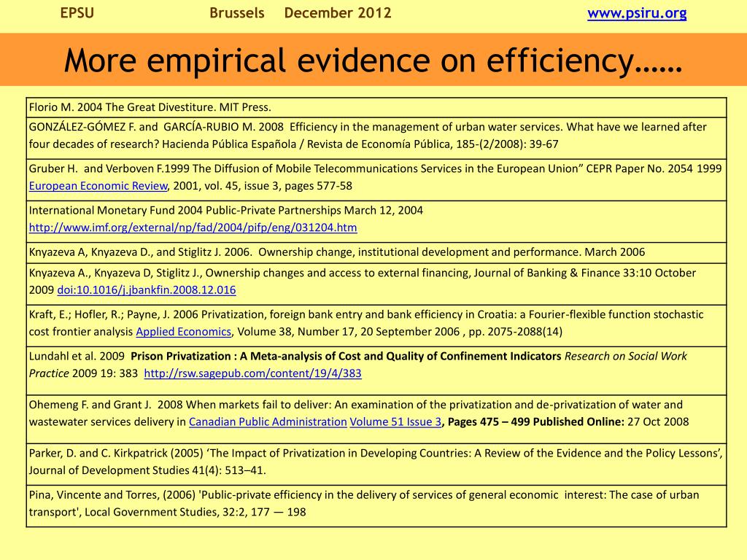This screenshot has height=560, width=747.
Task: Open the Applied Economics journal link
Action: (183, 332)
